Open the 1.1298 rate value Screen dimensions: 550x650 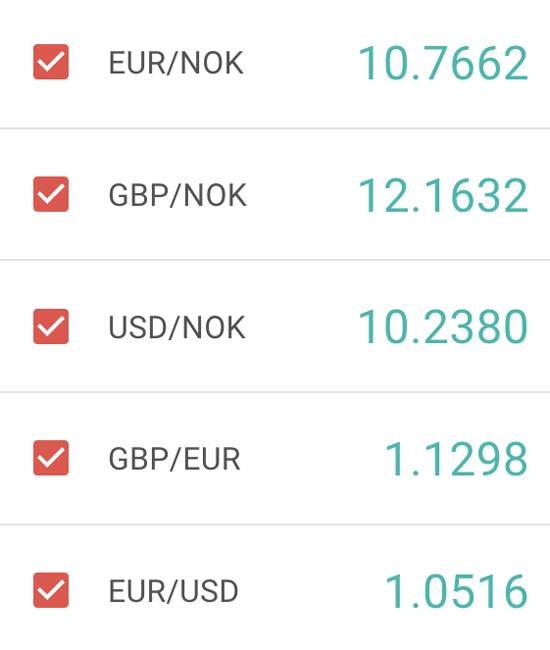coord(456,459)
